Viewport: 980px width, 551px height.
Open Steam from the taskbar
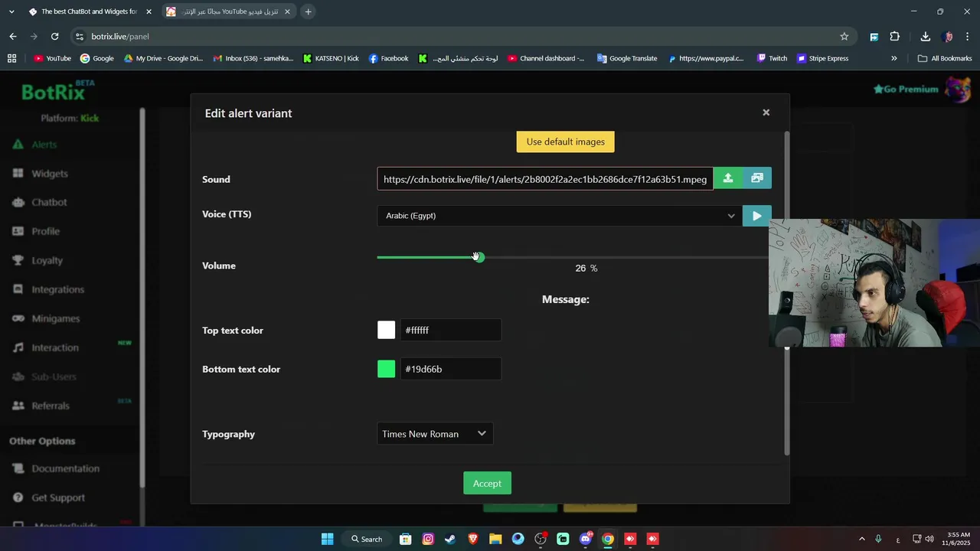pyautogui.click(x=450, y=539)
